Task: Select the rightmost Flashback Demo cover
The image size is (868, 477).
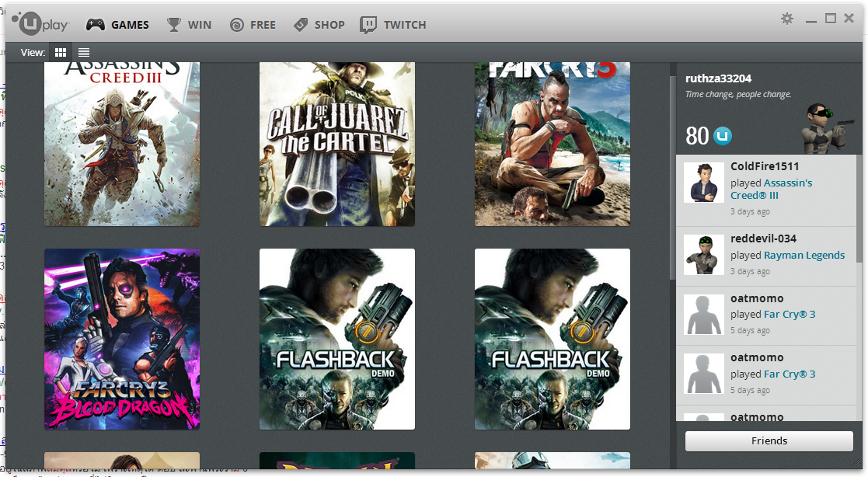Action: click(553, 339)
